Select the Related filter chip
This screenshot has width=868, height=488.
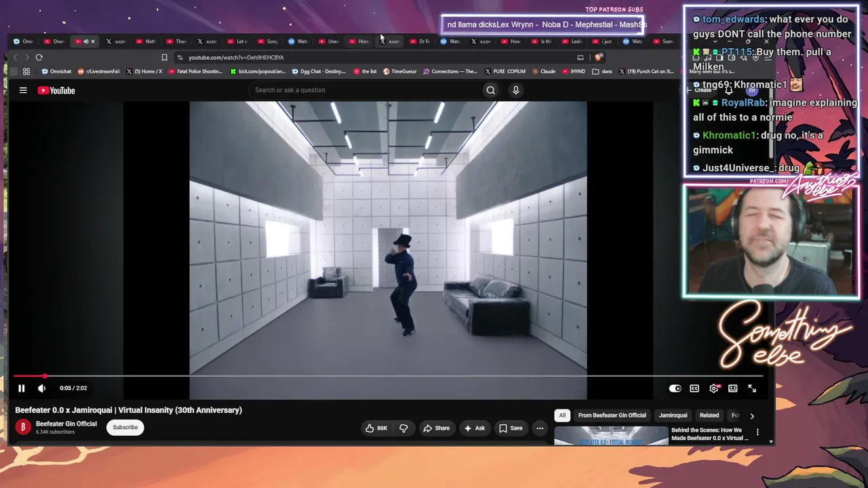tap(709, 415)
